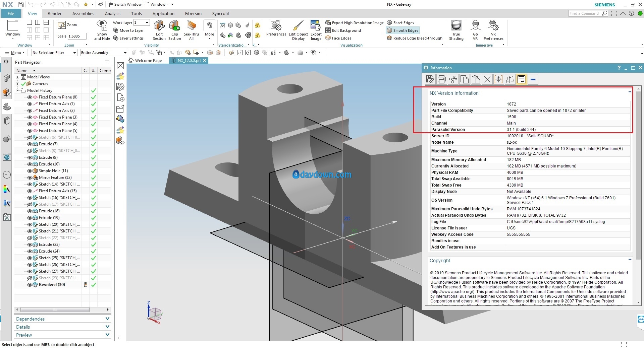The width and height of the screenshot is (644, 348).
Task: Toggle Face Edges option
Action: (338, 38)
